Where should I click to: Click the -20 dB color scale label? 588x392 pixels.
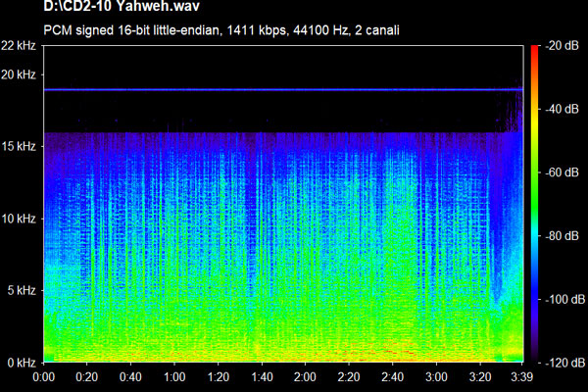coord(563,46)
